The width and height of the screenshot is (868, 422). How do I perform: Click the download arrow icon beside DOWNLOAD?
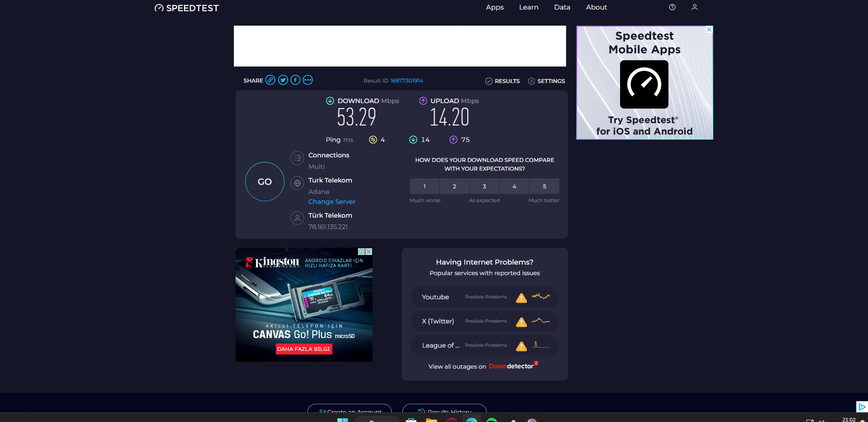click(x=330, y=101)
